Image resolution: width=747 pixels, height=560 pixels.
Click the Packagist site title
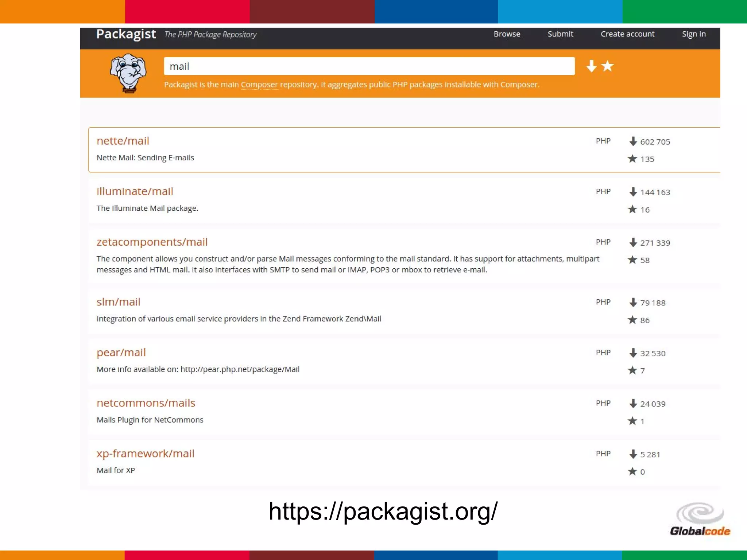pos(126,34)
